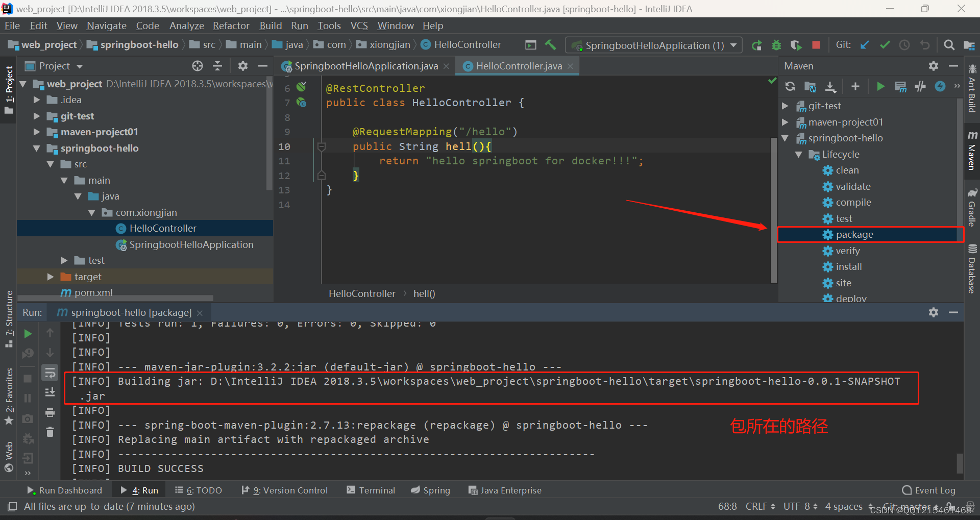Open Project panel settings gear
Image resolution: width=980 pixels, height=520 pixels.
pos(243,66)
